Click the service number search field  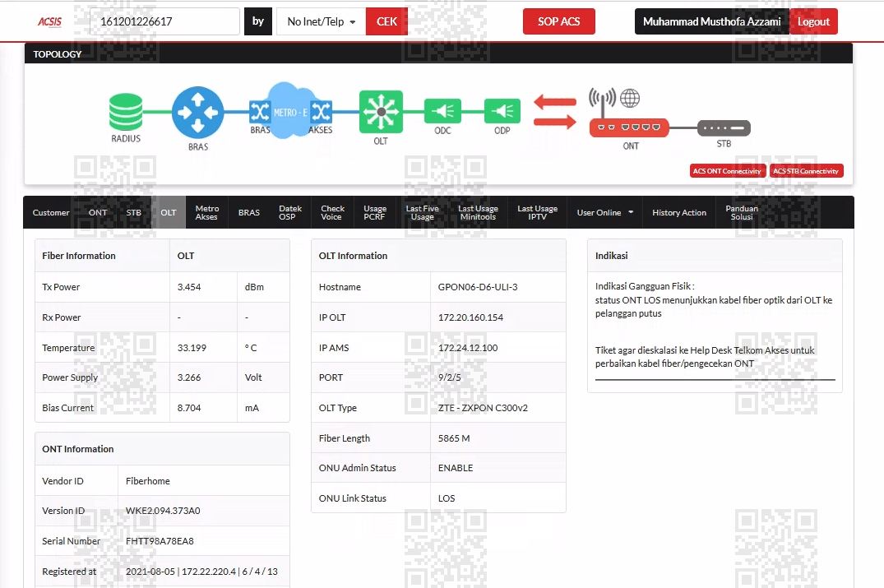click(164, 21)
